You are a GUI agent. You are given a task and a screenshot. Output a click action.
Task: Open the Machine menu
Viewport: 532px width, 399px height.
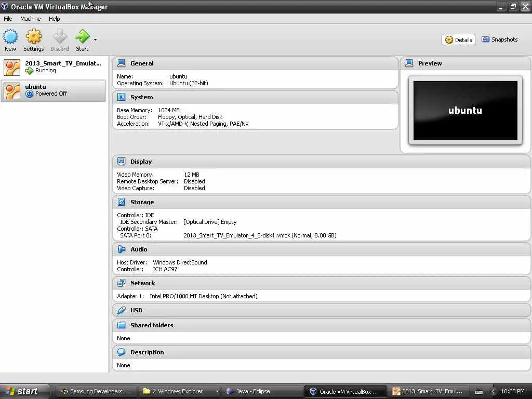[x=30, y=19]
